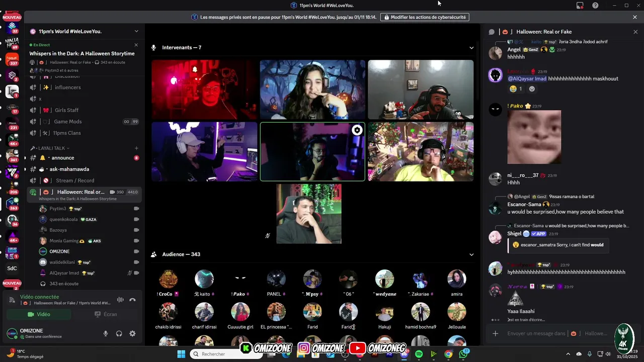Click chat bubble icon in chat header

click(x=492, y=32)
